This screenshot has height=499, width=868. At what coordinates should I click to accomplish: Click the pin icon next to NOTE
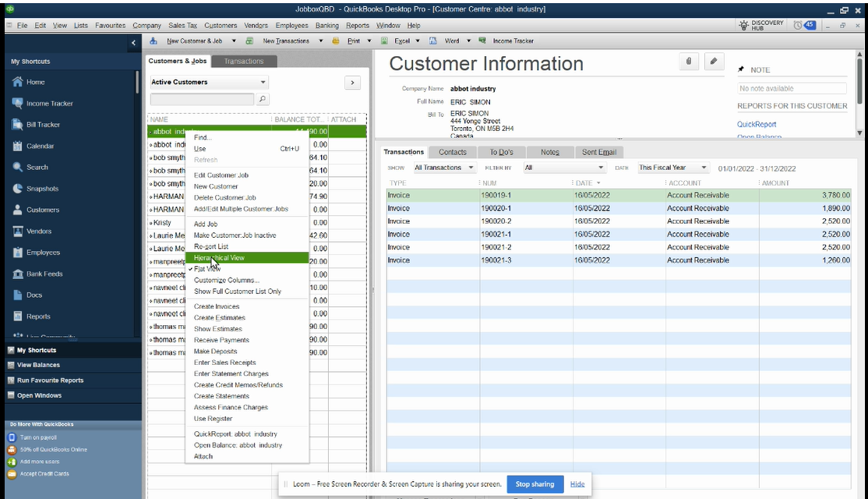[741, 70]
